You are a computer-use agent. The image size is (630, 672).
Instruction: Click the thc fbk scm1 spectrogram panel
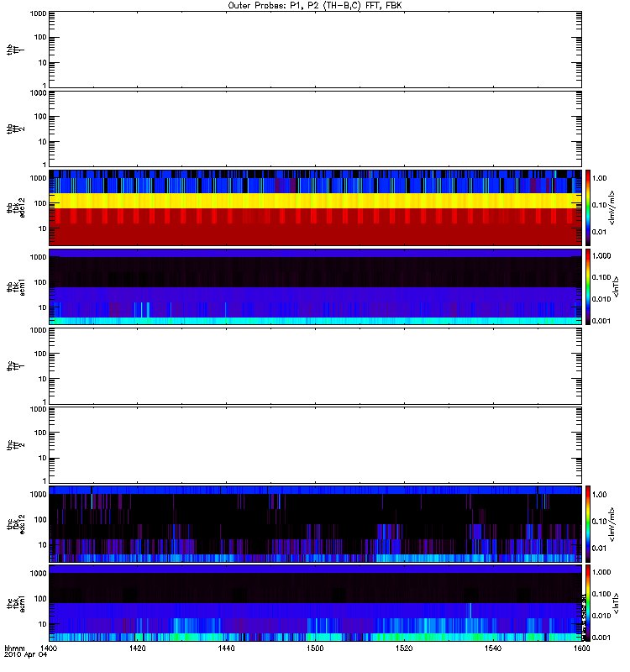click(x=316, y=603)
